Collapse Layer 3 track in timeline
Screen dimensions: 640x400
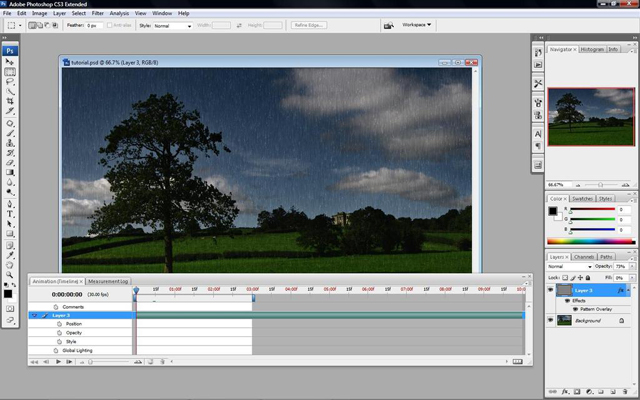[x=34, y=316]
